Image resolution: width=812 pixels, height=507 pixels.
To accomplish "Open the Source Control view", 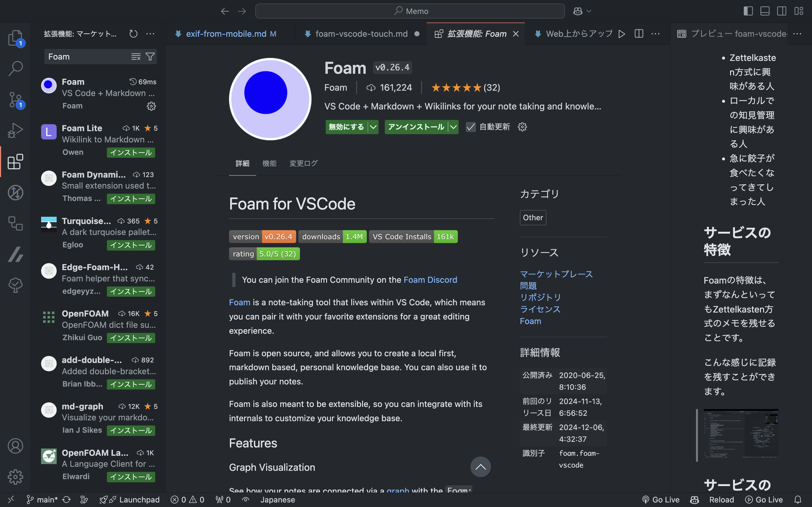I will click(x=15, y=99).
